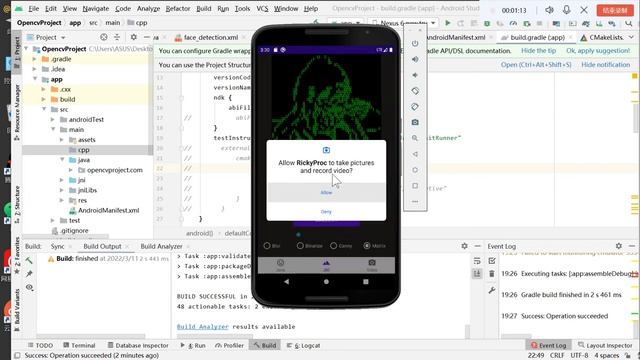Click emulator toolbar Home circle
The width and height of the screenshot is (640, 360).
click(415, 170)
